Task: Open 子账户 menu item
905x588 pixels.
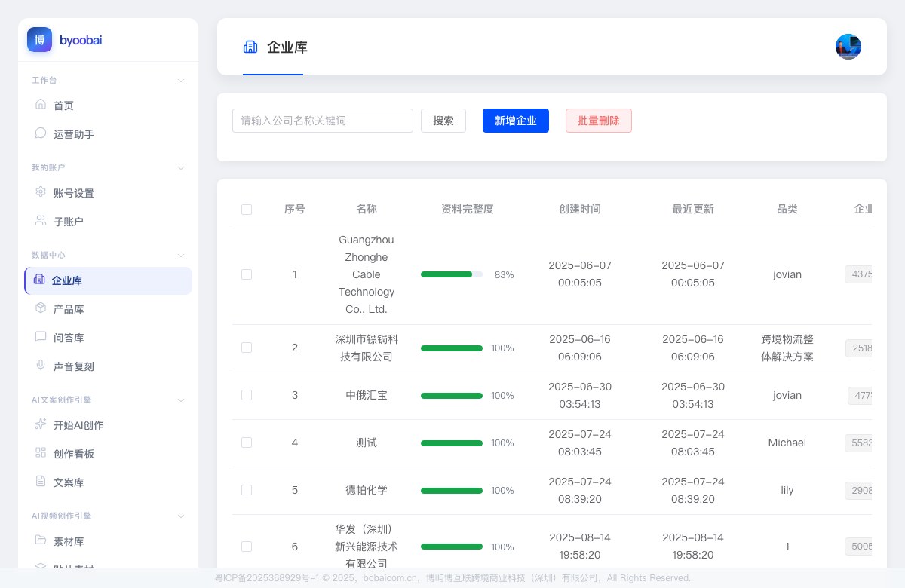Action: 109,222
